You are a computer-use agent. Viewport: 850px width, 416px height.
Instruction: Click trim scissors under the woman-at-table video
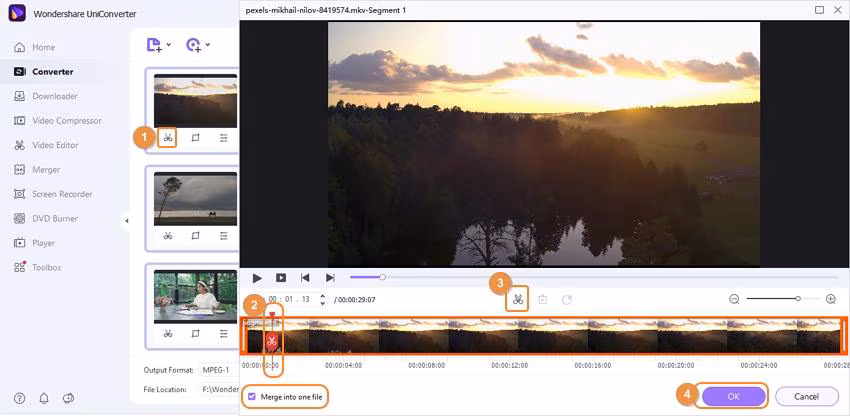[168, 333]
